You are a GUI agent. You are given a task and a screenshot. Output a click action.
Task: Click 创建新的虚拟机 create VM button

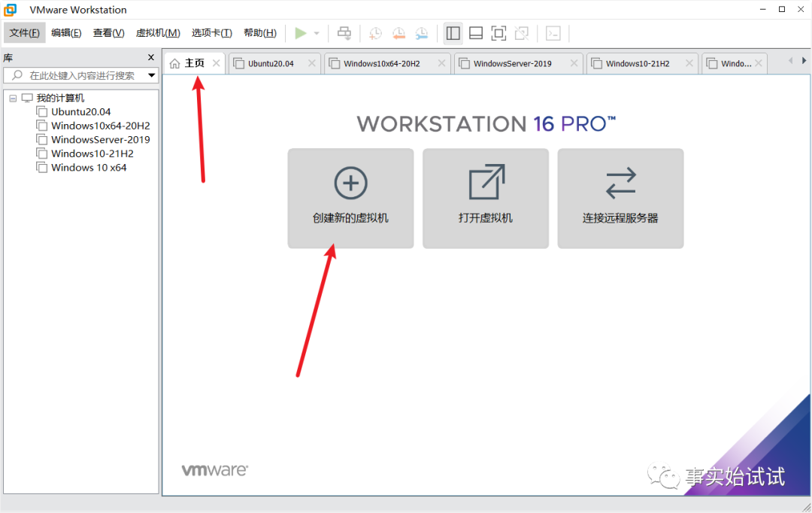click(x=350, y=199)
